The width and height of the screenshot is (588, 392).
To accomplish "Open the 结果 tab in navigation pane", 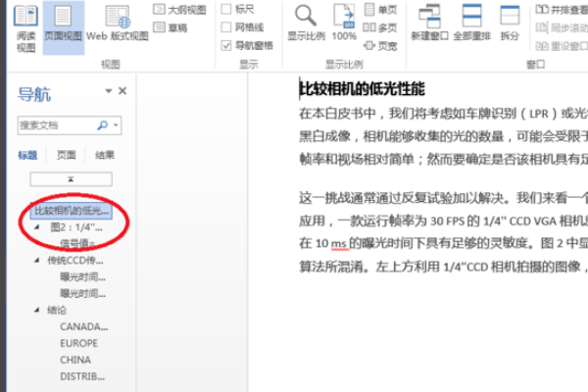I will (104, 155).
